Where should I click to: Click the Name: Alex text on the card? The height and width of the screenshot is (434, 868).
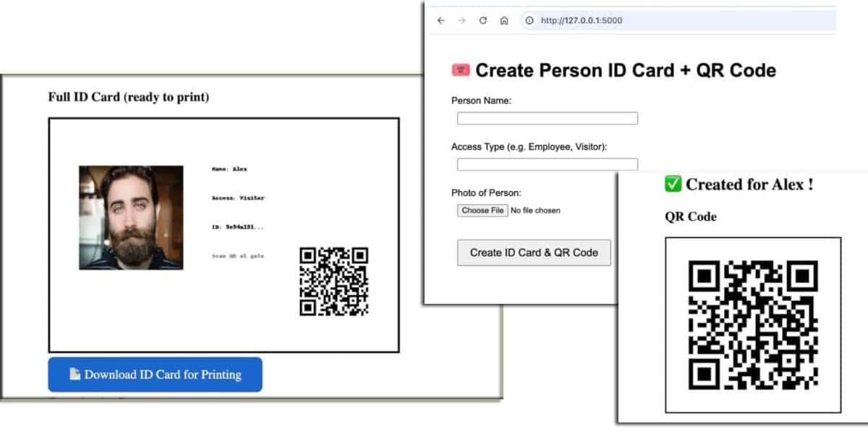(x=229, y=169)
